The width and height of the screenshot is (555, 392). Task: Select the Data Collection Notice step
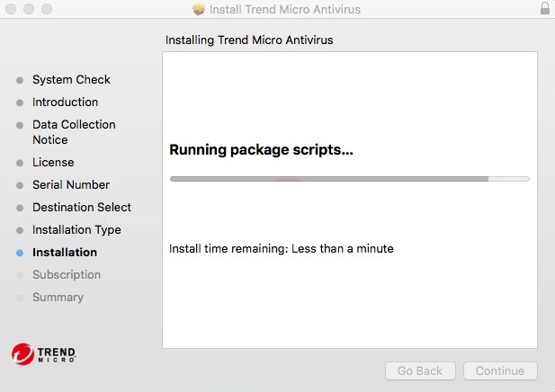click(x=74, y=132)
